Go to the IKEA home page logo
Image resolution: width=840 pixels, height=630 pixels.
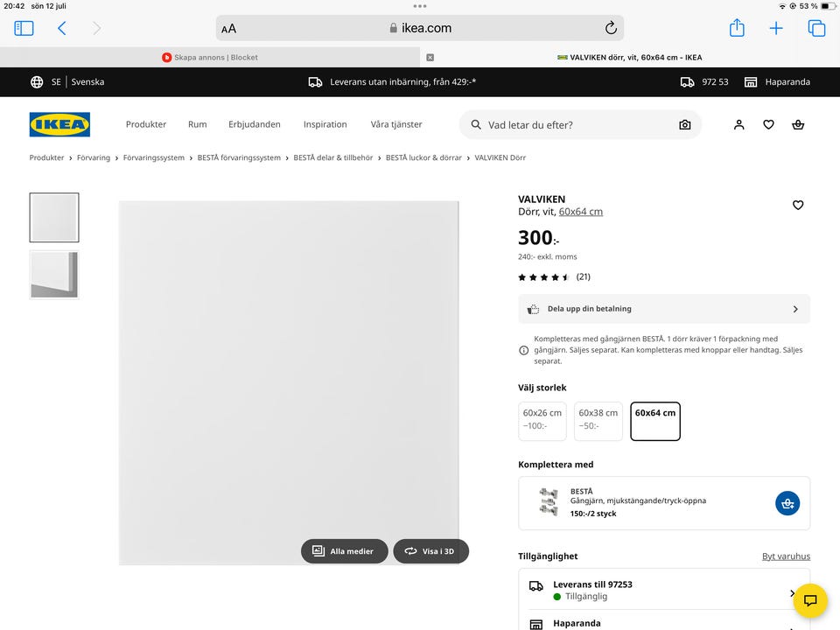coord(59,124)
